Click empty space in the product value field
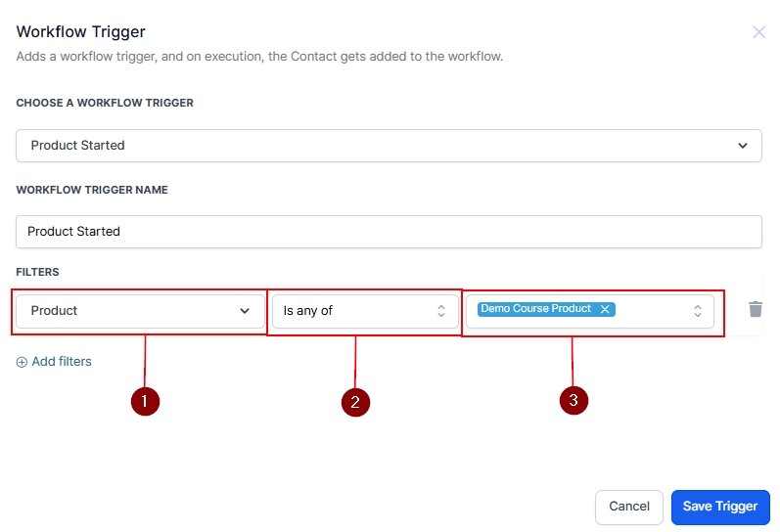Image resolution: width=780 pixels, height=532 pixels. [651, 311]
